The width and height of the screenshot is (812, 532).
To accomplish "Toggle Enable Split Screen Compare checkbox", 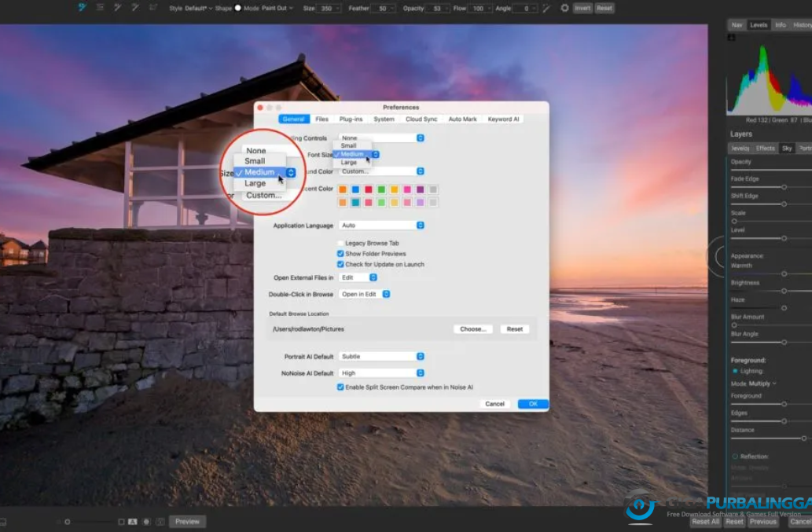I will 340,387.
